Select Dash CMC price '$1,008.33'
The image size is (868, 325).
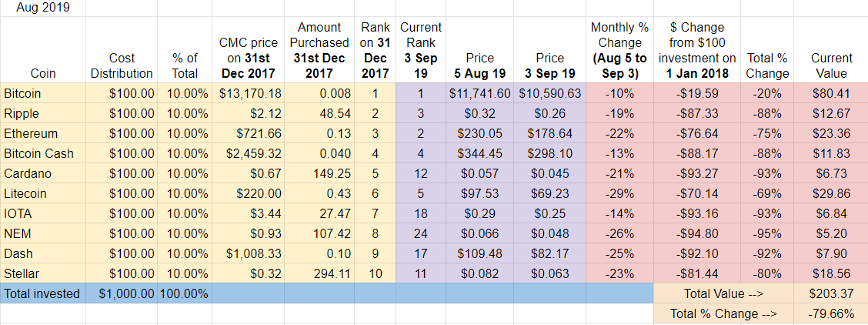(248, 253)
